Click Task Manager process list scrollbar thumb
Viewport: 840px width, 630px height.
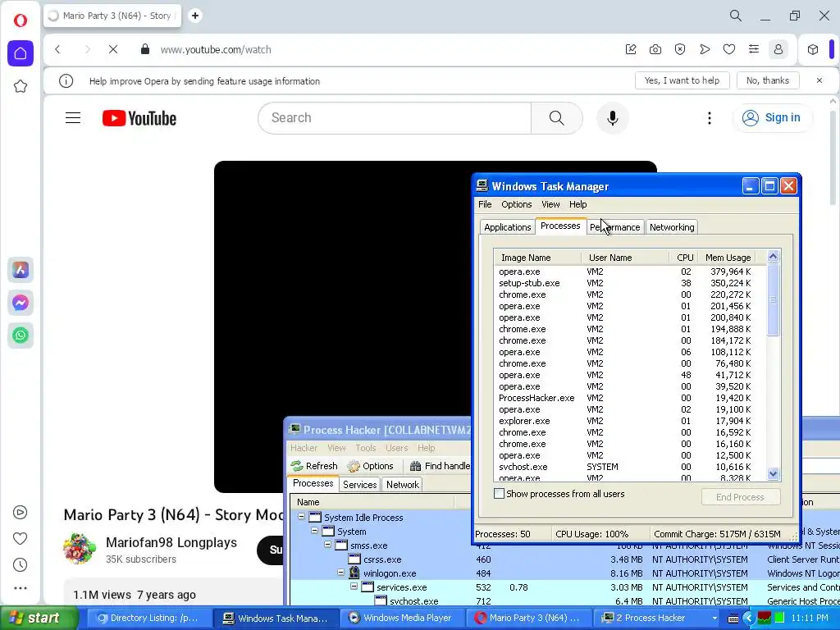773,299
